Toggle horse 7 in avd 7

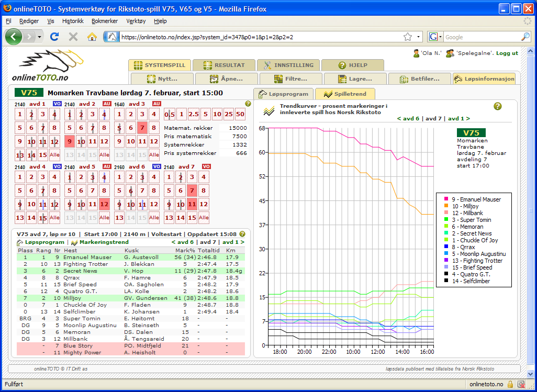coord(192,191)
